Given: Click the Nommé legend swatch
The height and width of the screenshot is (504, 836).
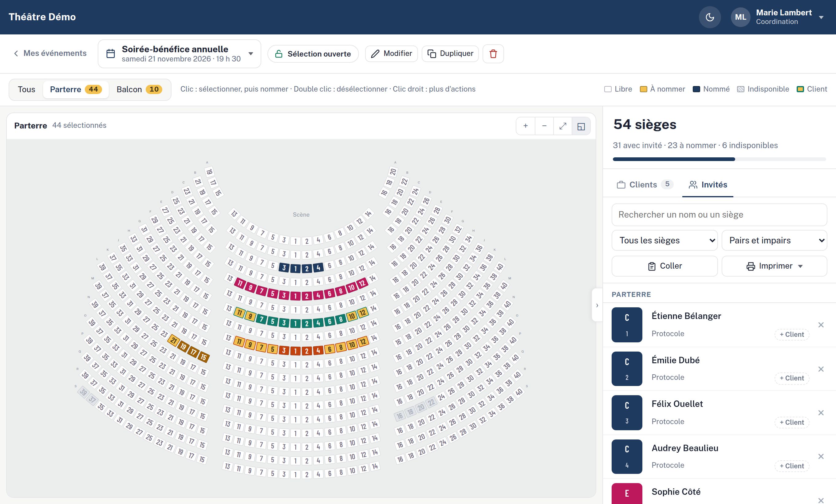Looking at the screenshot, I should click(696, 89).
